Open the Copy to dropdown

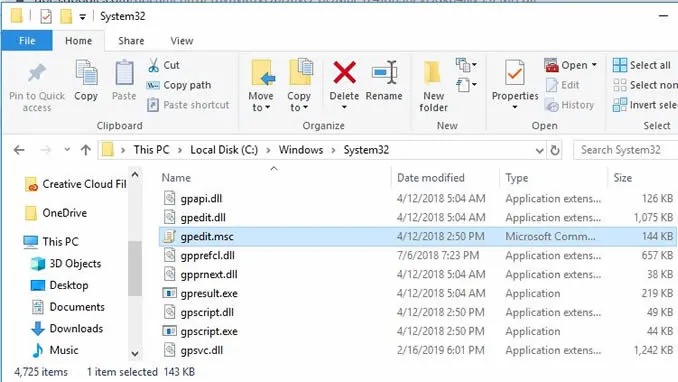point(299,101)
